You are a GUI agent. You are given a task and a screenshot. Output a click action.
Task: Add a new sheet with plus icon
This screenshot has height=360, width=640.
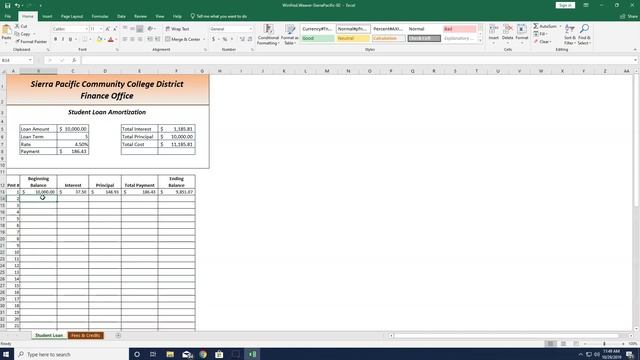118,335
